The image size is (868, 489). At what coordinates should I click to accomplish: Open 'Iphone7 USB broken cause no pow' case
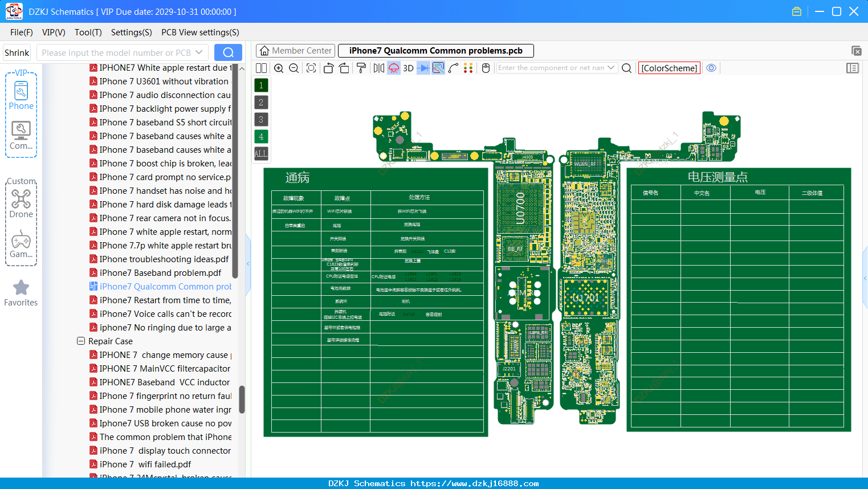[161, 423]
